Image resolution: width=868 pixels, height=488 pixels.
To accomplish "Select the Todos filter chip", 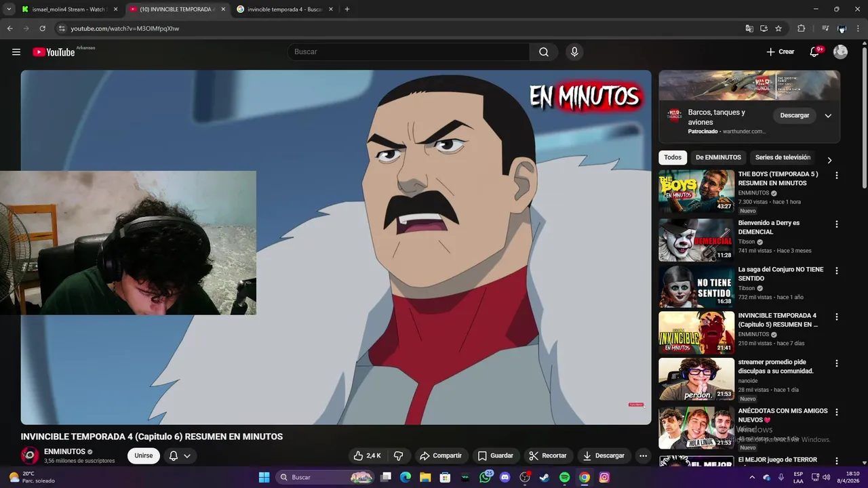I will (x=673, y=157).
